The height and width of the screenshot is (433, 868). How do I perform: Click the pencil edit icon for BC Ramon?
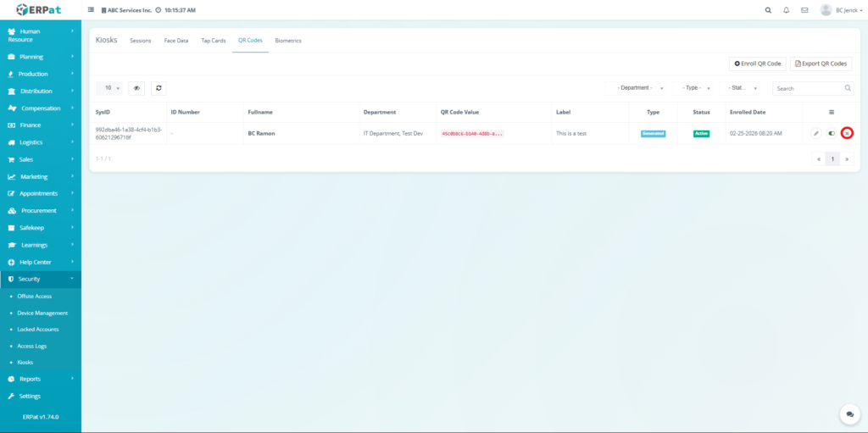(816, 133)
